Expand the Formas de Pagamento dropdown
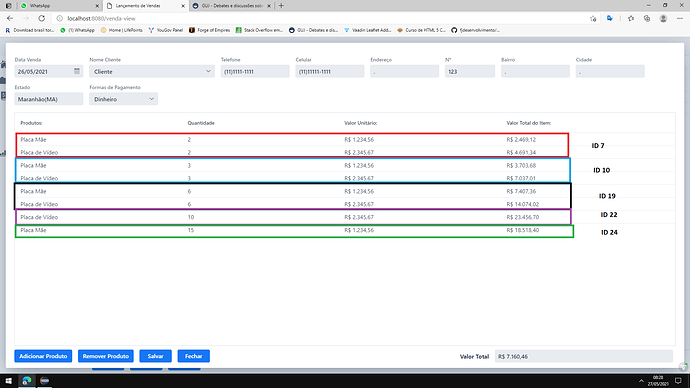 (x=124, y=99)
